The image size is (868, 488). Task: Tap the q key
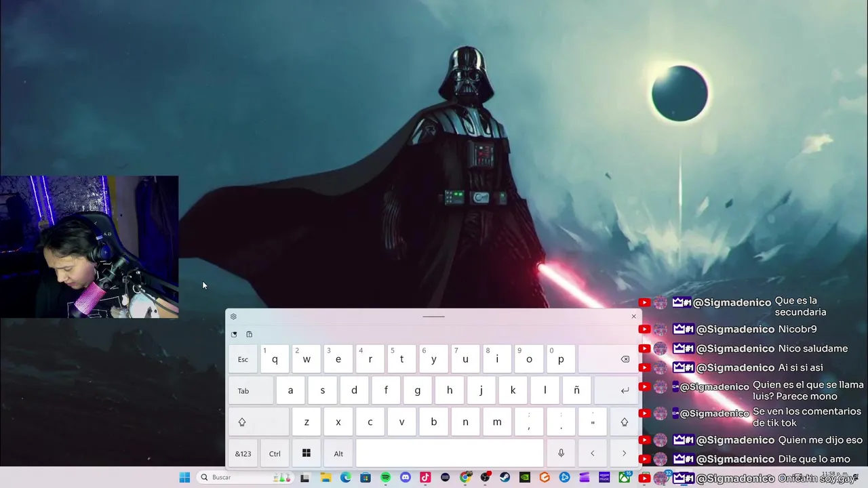(x=275, y=359)
